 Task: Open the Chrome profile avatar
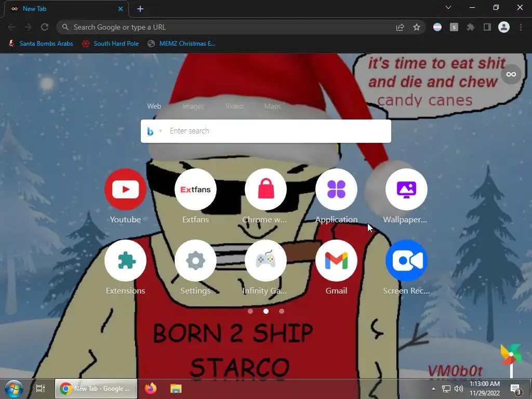click(504, 27)
